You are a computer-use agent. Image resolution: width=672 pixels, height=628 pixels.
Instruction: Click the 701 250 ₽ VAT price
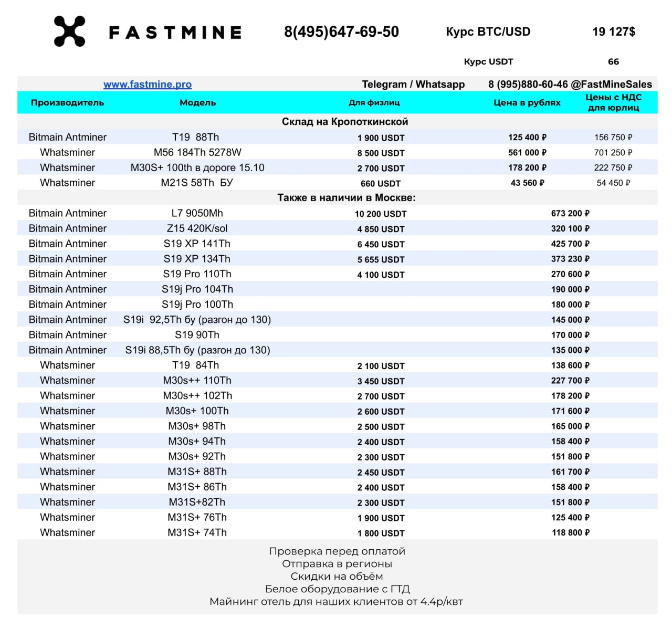tap(613, 152)
